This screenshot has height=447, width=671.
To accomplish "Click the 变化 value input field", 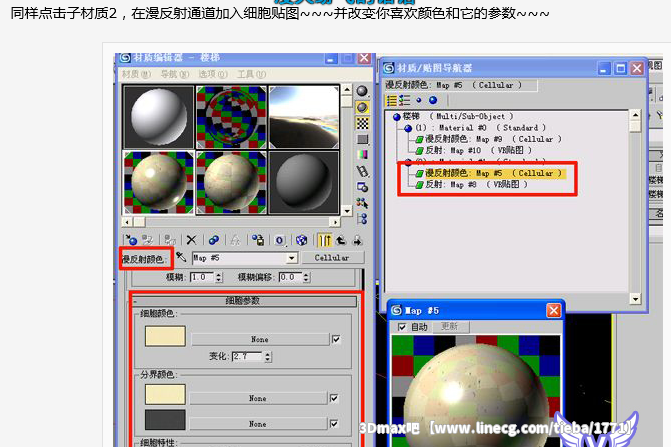I will [247, 356].
